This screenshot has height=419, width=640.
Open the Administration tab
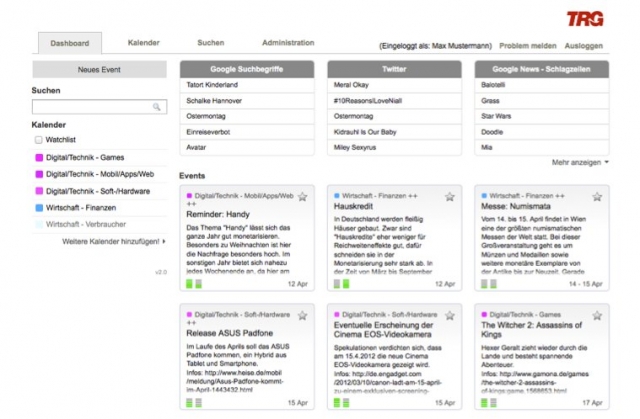pyautogui.click(x=288, y=43)
